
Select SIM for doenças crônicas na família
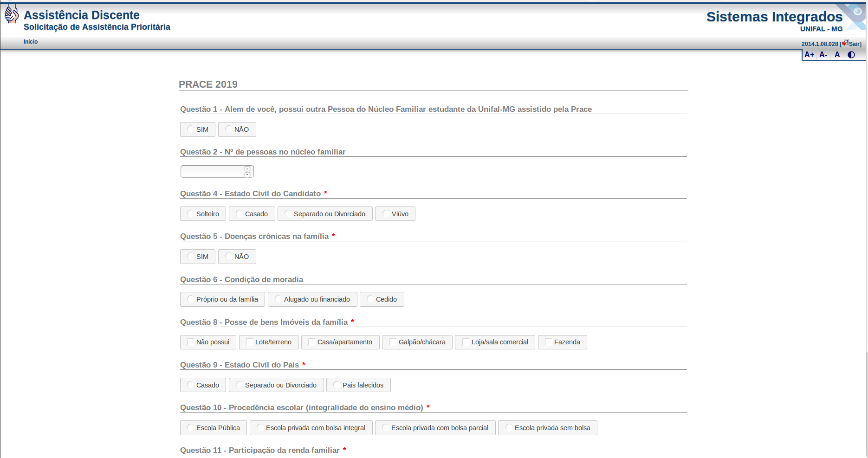click(198, 257)
